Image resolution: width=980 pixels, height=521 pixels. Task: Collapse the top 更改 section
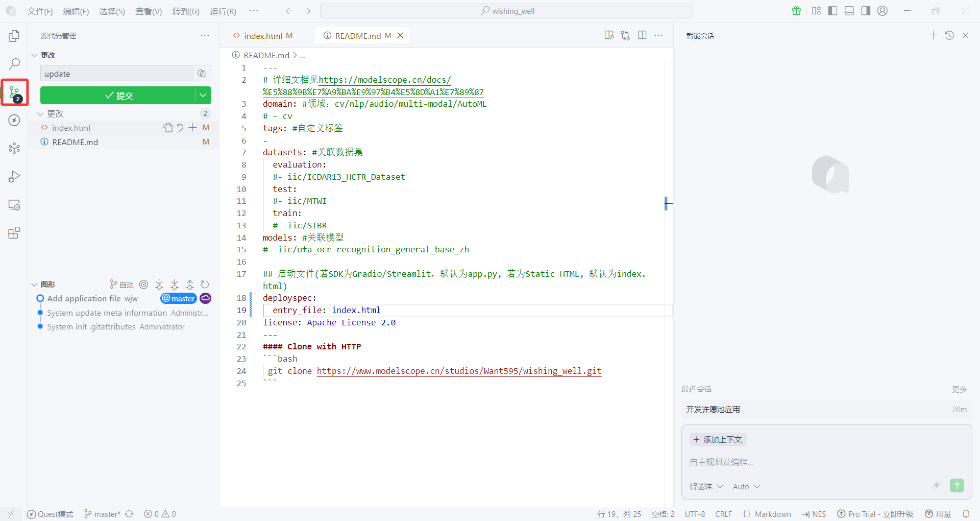coord(35,55)
